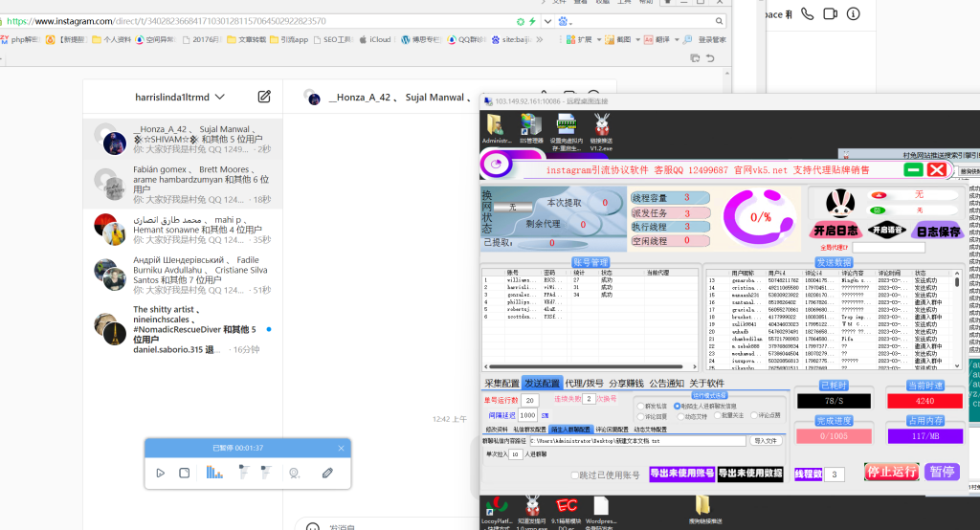Image resolution: width=980 pixels, height=530 pixels.
Task: Click the rabbit mascot avatar
Action: (x=840, y=205)
